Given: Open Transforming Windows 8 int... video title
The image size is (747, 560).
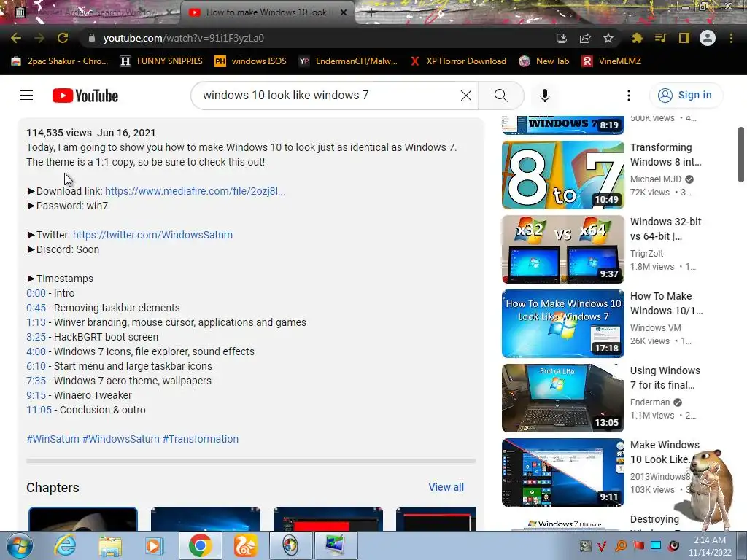Looking at the screenshot, I should click(666, 155).
